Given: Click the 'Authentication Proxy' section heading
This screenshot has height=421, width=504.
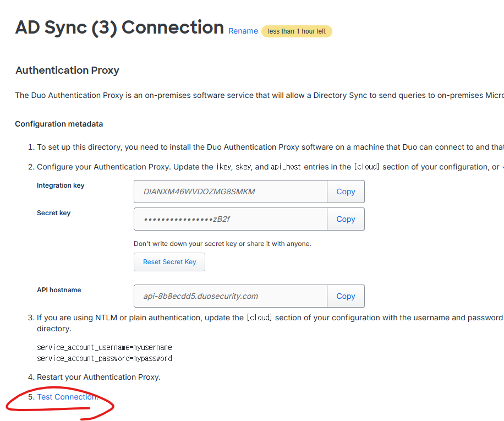Looking at the screenshot, I should point(67,70).
